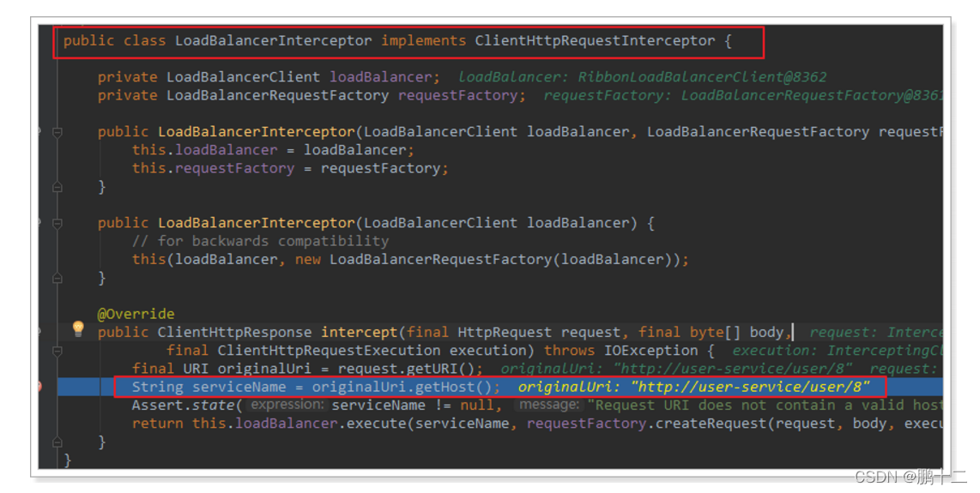Click the 'execution: InterceptingCl' inline debug hint
980x493 pixels.
coord(838,351)
